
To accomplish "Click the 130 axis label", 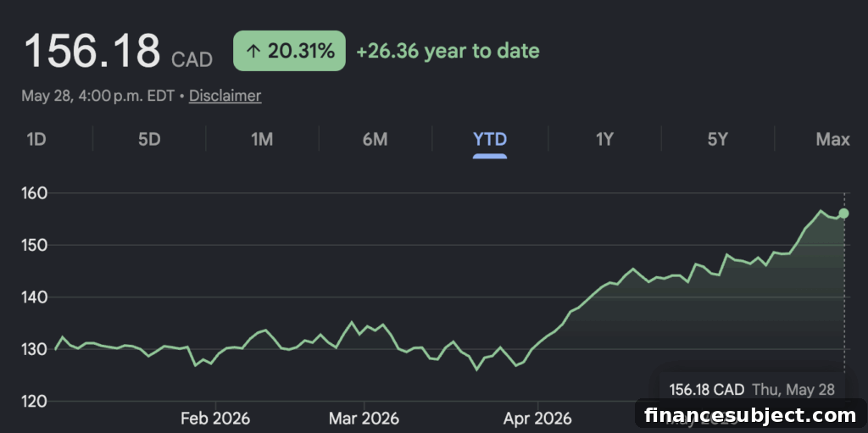I will (35, 349).
